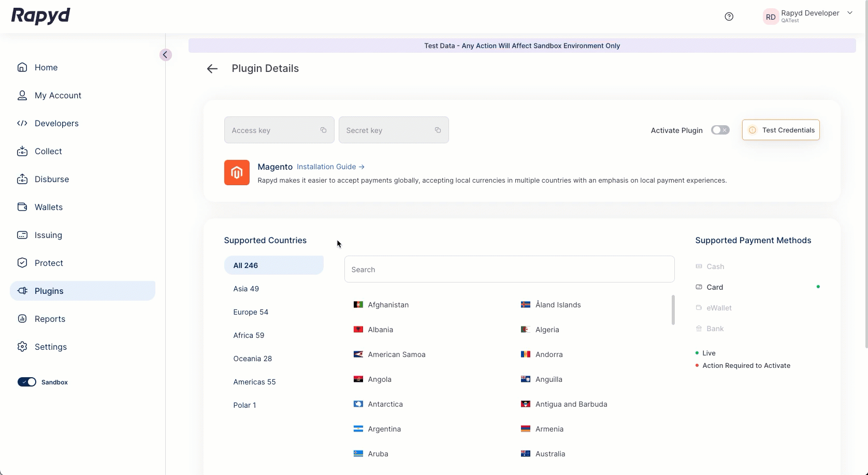Click the Test Credentials button
This screenshot has width=868, height=475.
pyautogui.click(x=780, y=130)
